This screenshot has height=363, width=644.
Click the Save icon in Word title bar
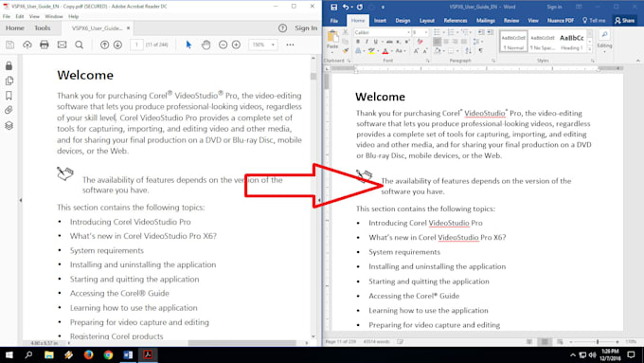coord(334,7)
